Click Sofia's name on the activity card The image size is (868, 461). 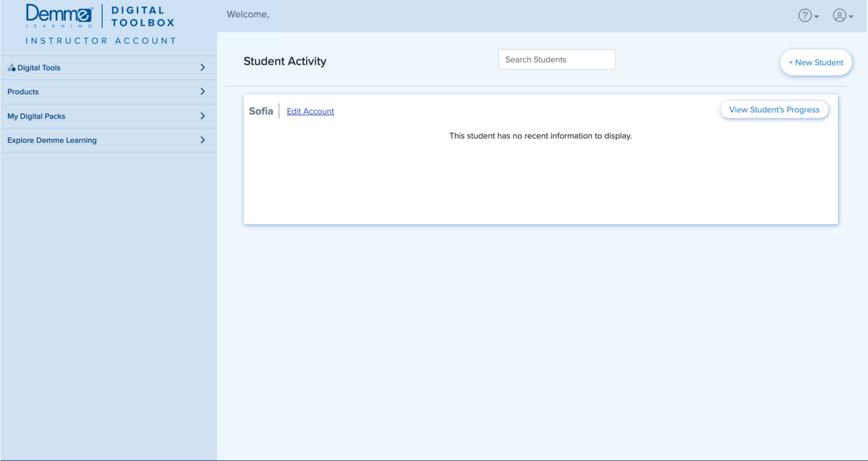pyautogui.click(x=260, y=110)
